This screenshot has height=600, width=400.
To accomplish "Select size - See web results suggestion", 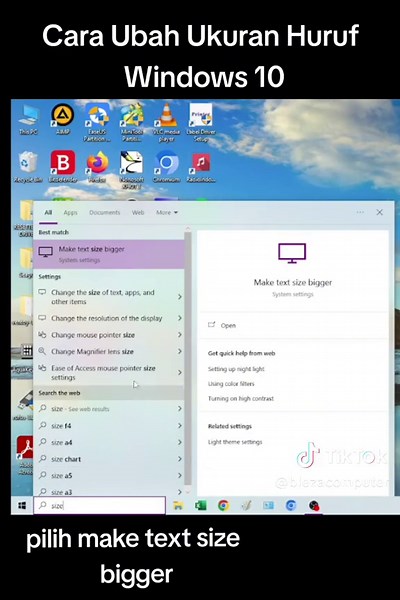I will [103, 409].
